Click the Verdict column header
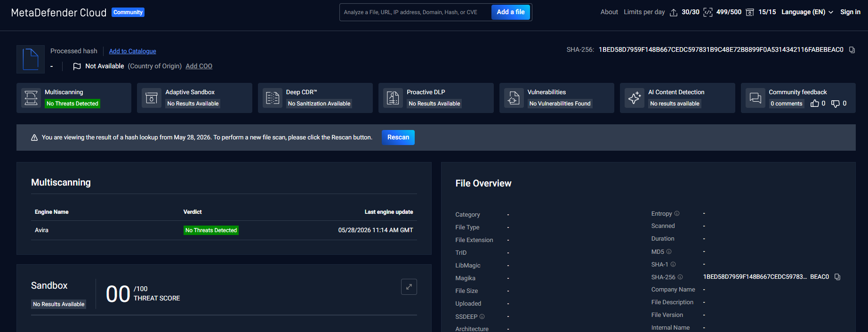 point(193,212)
